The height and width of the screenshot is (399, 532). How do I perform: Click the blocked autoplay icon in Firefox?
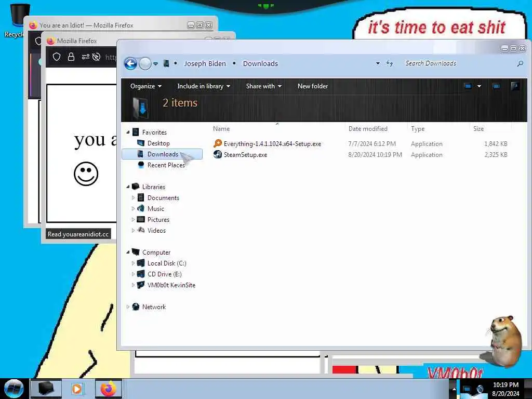(96, 57)
